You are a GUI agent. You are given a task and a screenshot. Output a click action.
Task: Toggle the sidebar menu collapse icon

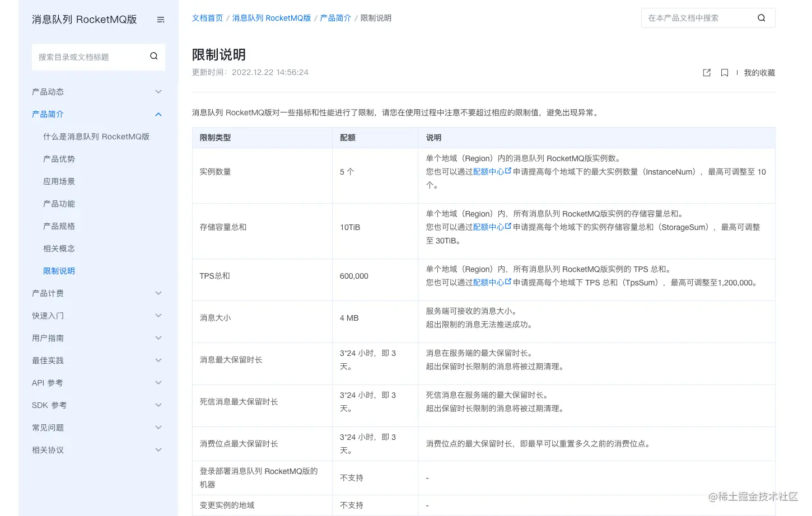[161, 20]
